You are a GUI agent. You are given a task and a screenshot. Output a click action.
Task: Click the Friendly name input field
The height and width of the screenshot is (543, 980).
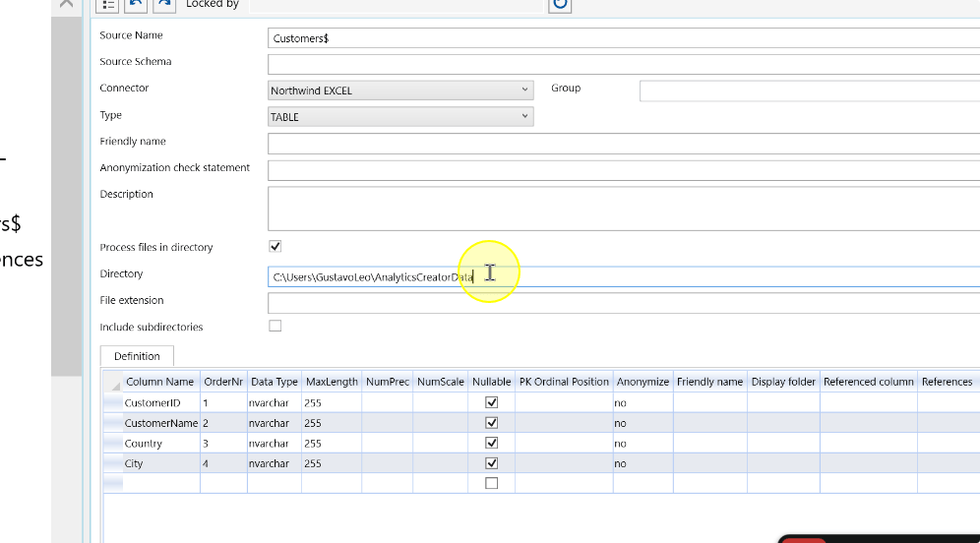click(624, 143)
